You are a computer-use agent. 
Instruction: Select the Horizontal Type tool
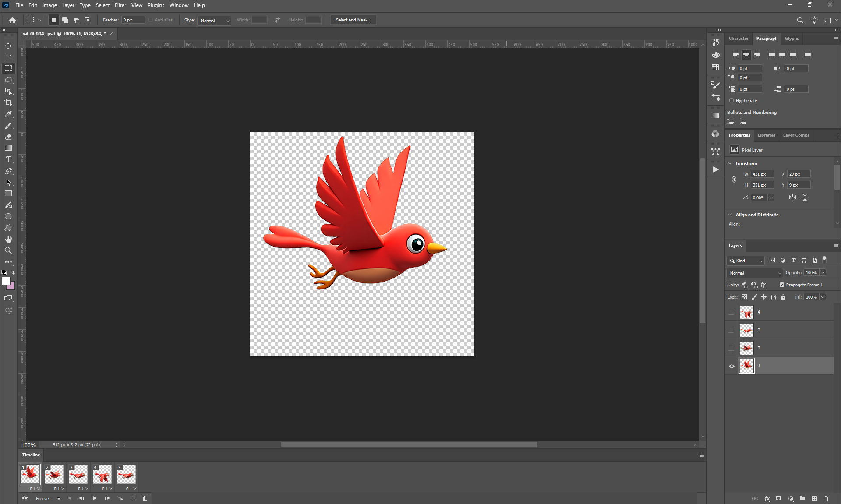[8, 159]
